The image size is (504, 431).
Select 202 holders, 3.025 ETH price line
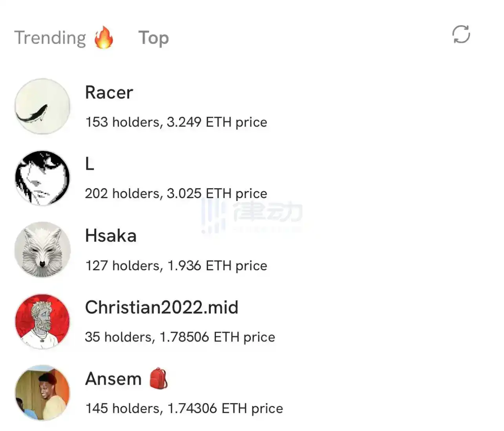(176, 194)
